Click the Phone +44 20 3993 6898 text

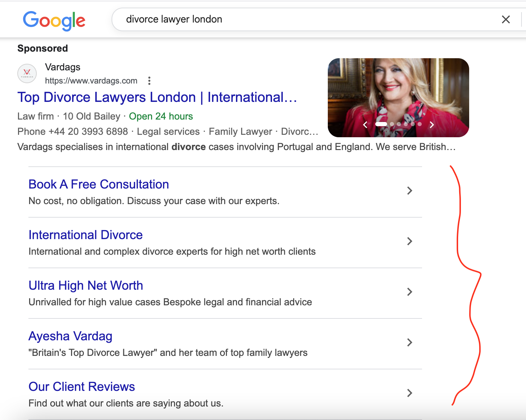click(x=73, y=132)
